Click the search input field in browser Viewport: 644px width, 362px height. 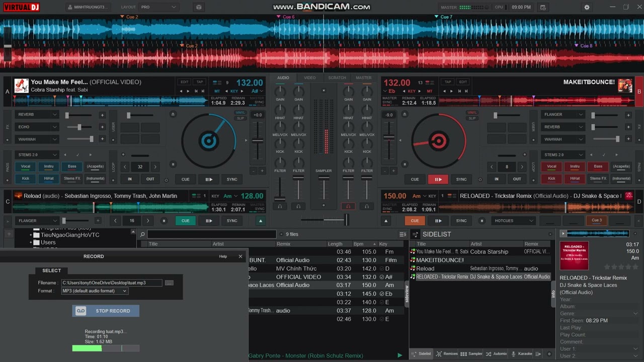point(212,234)
